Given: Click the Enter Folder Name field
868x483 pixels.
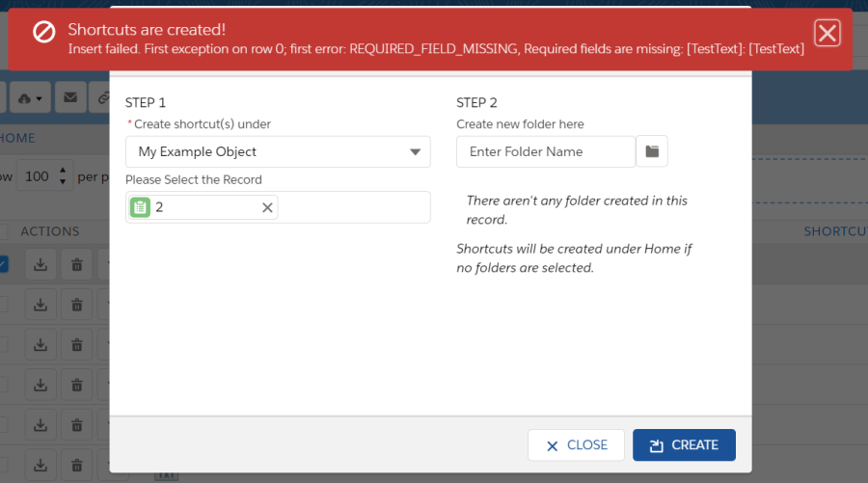Looking at the screenshot, I should pyautogui.click(x=545, y=151).
